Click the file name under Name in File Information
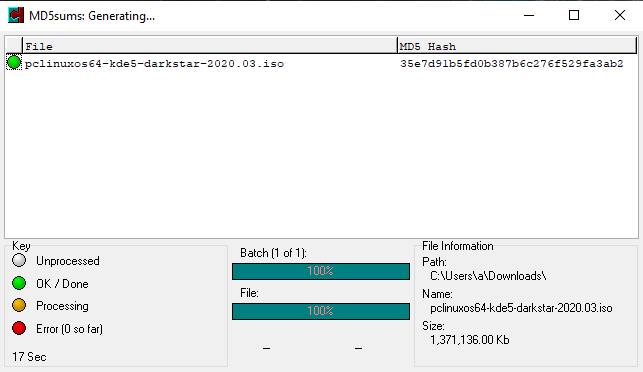The height and width of the screenshot is (372, 643). pos(521,308)
